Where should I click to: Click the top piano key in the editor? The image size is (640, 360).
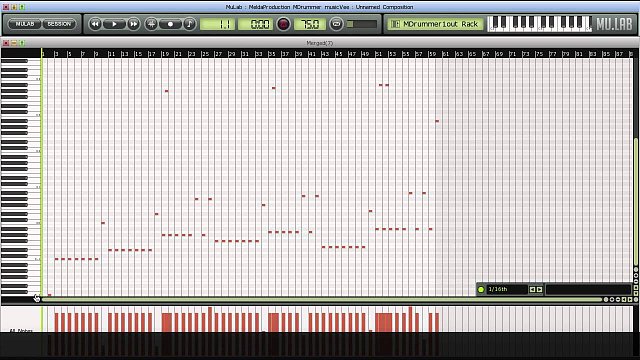pos(14,61)
